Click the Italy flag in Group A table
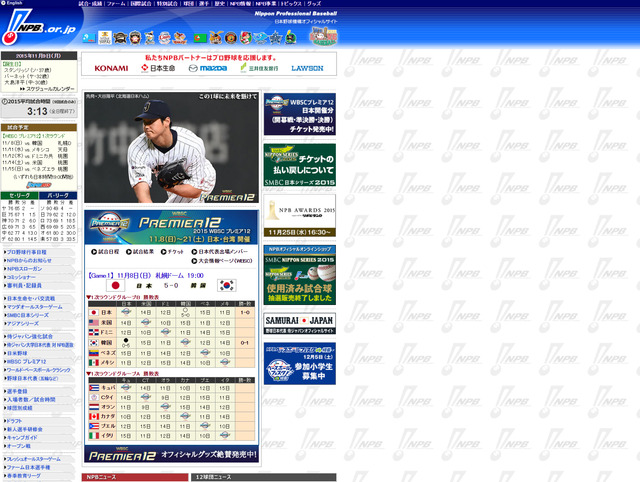 94,435
